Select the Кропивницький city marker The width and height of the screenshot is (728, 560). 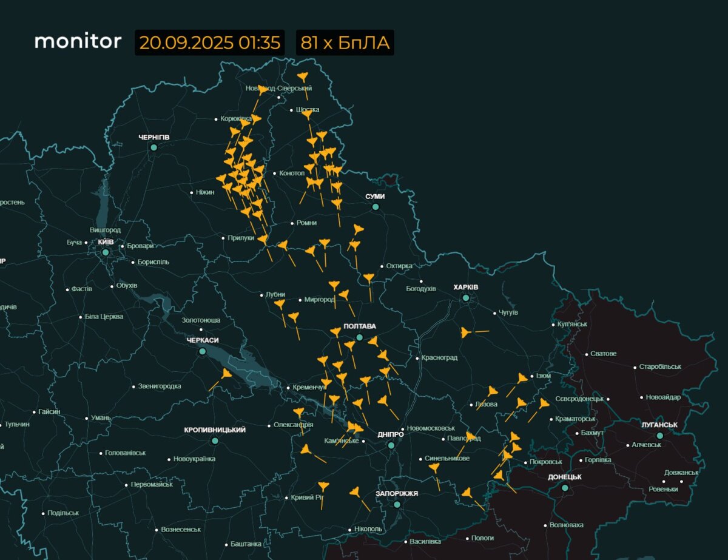pyautogui.click(x=215, y=440)
